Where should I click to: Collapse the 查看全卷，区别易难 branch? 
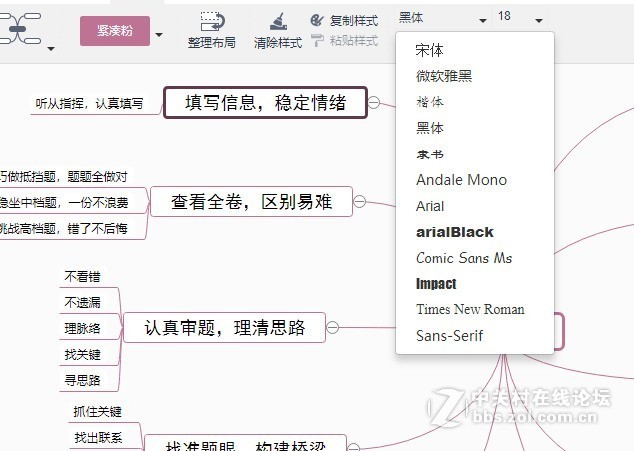tap(359, 201)
